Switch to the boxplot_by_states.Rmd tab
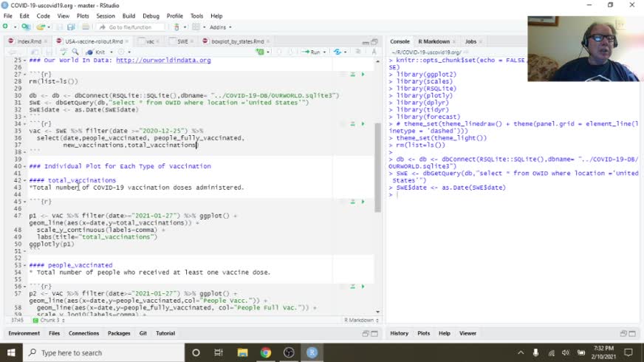The height and width of the screenshot is (362, 644). pos(237,41)
